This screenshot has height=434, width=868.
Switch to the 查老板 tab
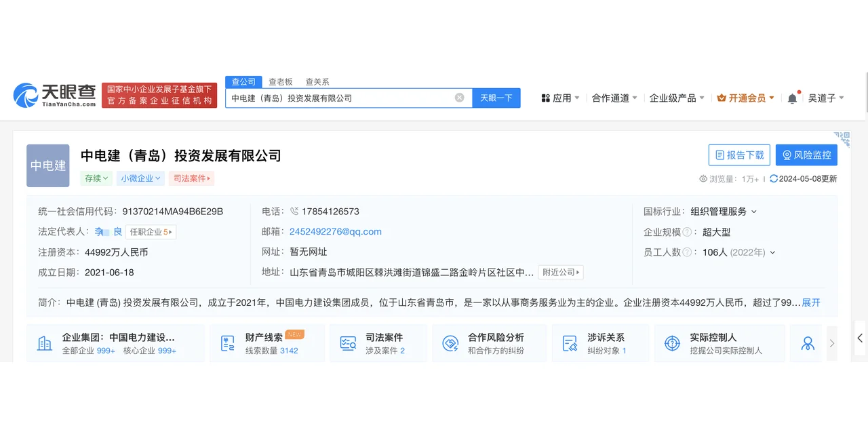coord(281,81)
